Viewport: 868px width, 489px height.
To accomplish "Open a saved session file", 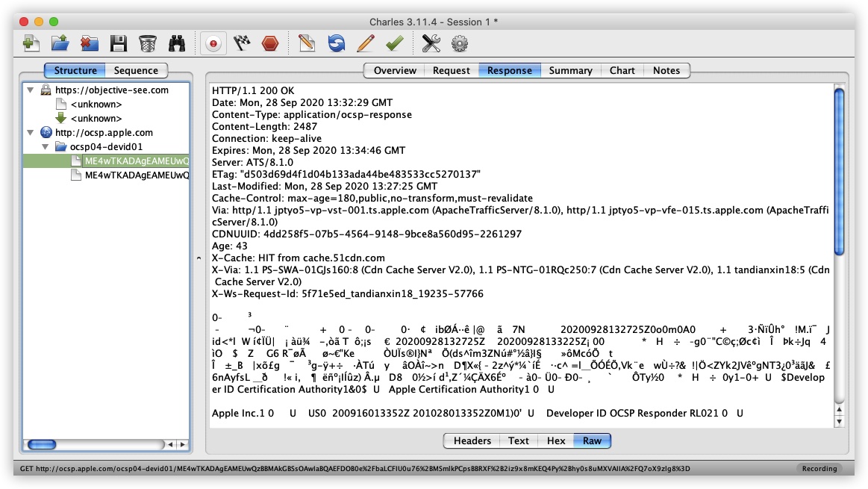I will pos(60,43).
